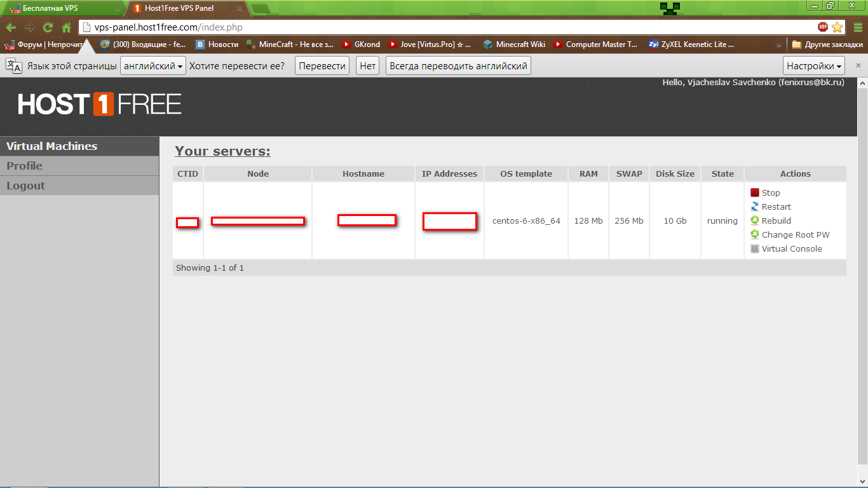Open the Форум bookmark
Screen dimensions: 868x488
[44, 44]
